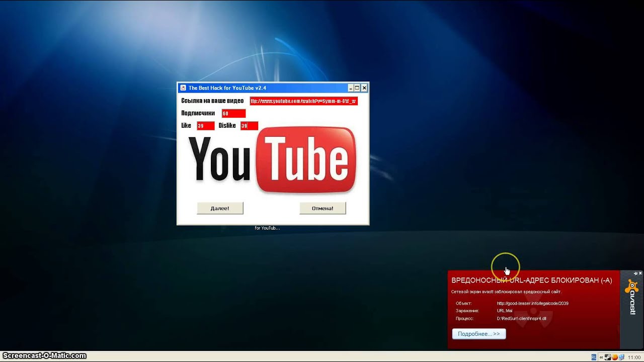
Task: Click the YouTube logo image
Action: point(272,160)
